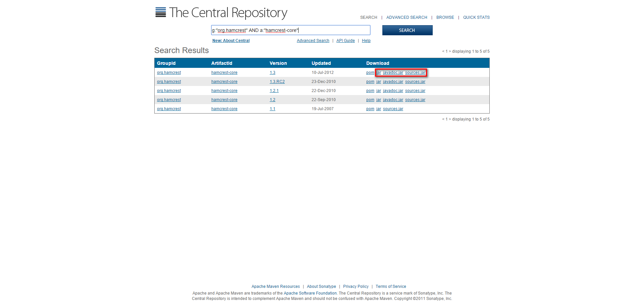Download javadoc.jar for version 1.3.RC2
Viewport: 644px width, 306px height.
pos(393,82)
